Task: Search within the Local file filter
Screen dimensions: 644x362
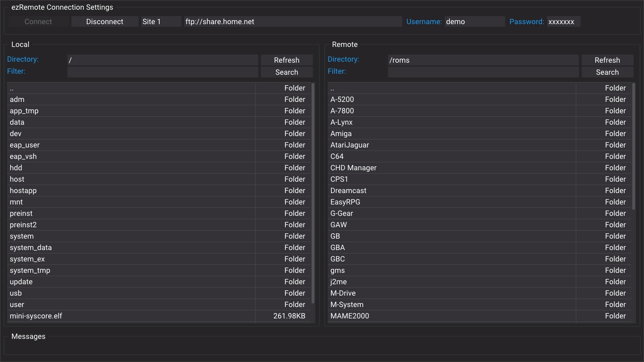Action: coord(287,72)
